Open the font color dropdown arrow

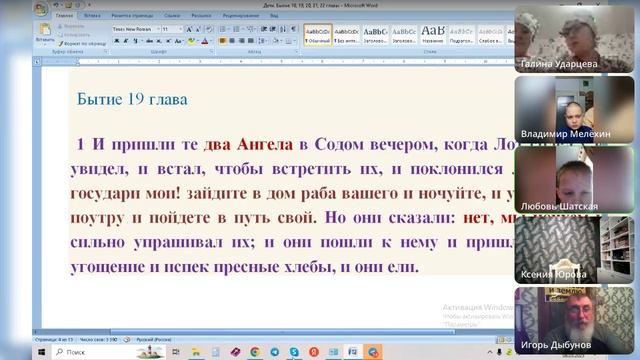pyautogui.click(x=211, y=41)
